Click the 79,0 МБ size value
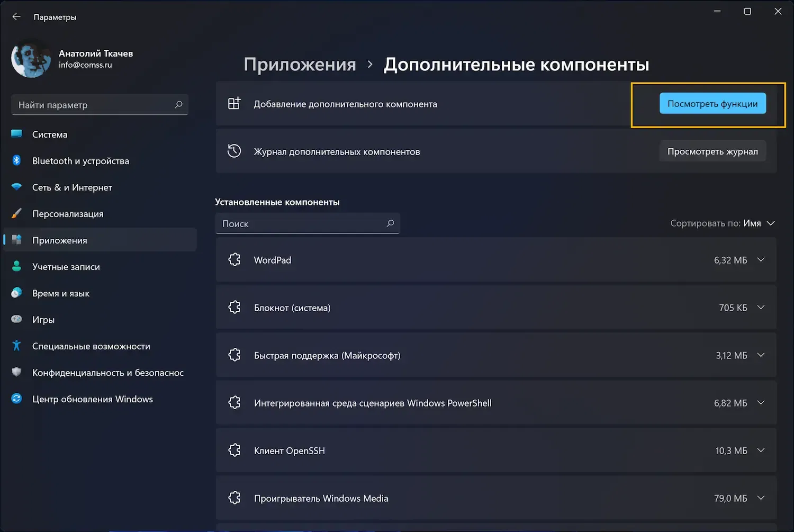 click(730, 498)
